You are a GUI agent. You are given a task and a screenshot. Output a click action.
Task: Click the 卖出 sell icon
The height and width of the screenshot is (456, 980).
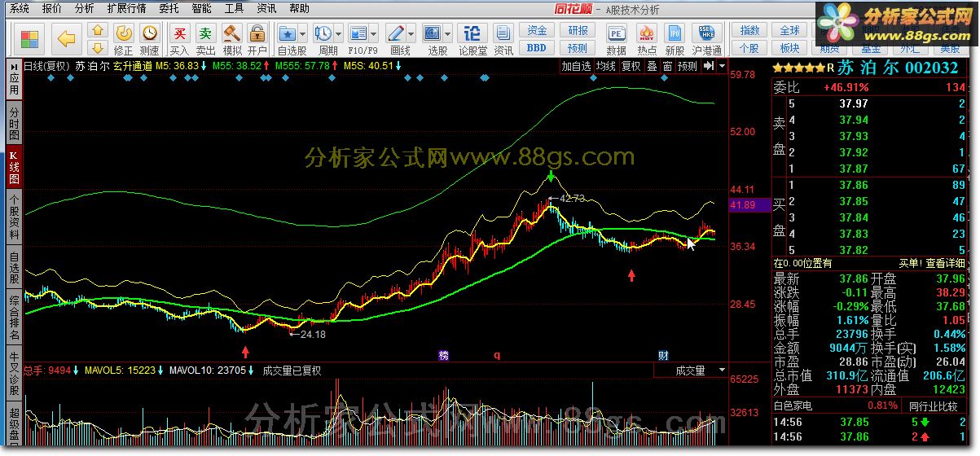point(206,39)
